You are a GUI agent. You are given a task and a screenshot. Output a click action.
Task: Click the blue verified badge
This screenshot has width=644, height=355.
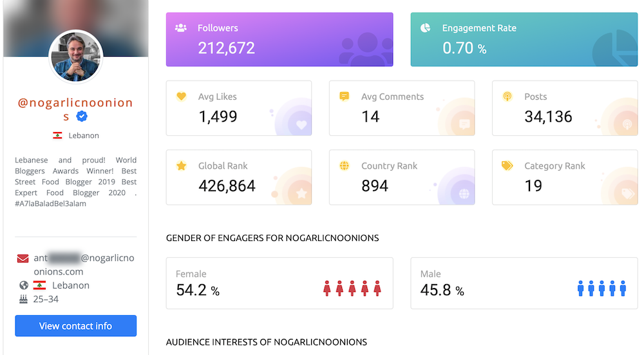pos(82,117)
